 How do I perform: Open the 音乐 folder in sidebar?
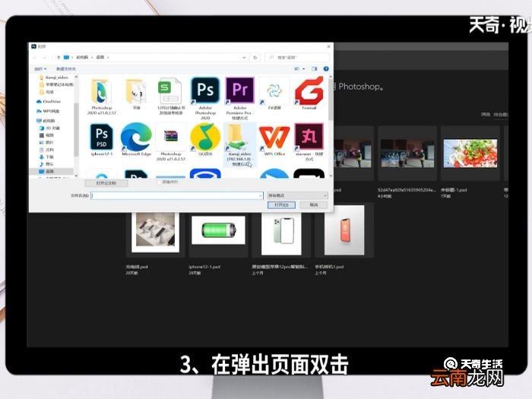tap(46, 164)
